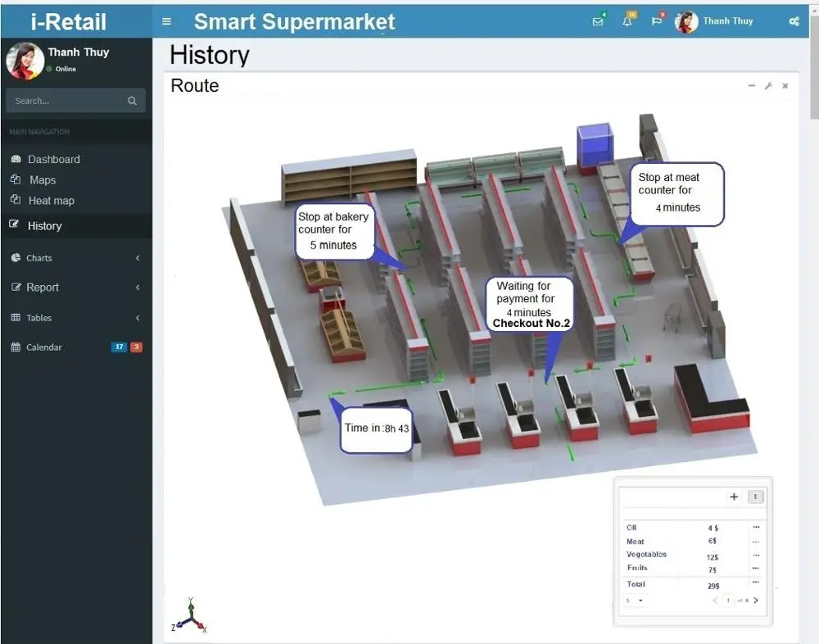Open Route panel wrench settings
This screenshot has width=819, height=644.
point(768,86)
